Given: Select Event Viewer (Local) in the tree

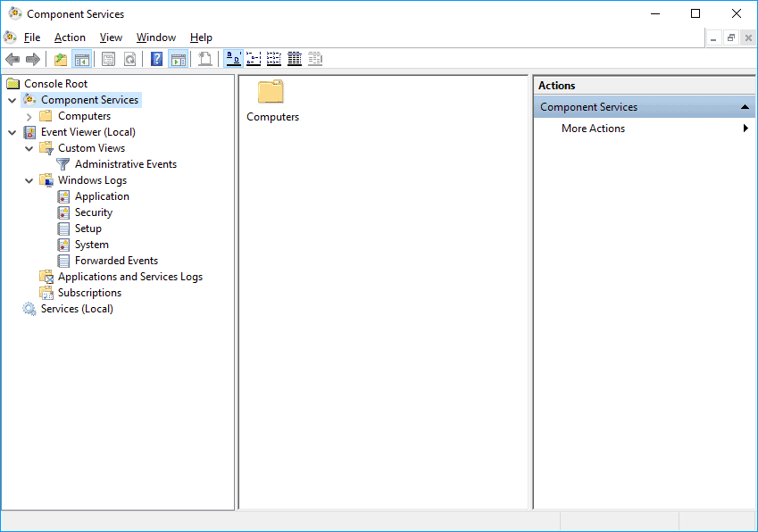Looking at the screenshot, I should [88, 132].
